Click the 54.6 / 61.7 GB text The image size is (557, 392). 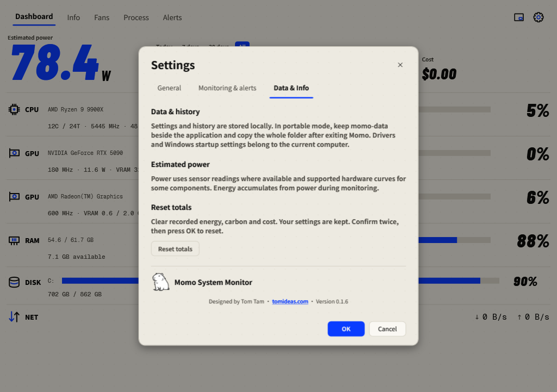pos(71,240)
